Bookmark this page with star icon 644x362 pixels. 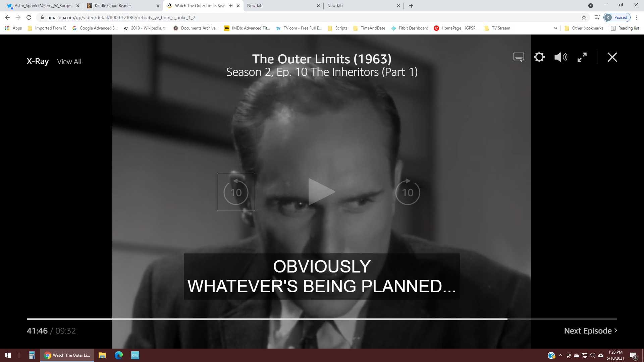point(584,17)
